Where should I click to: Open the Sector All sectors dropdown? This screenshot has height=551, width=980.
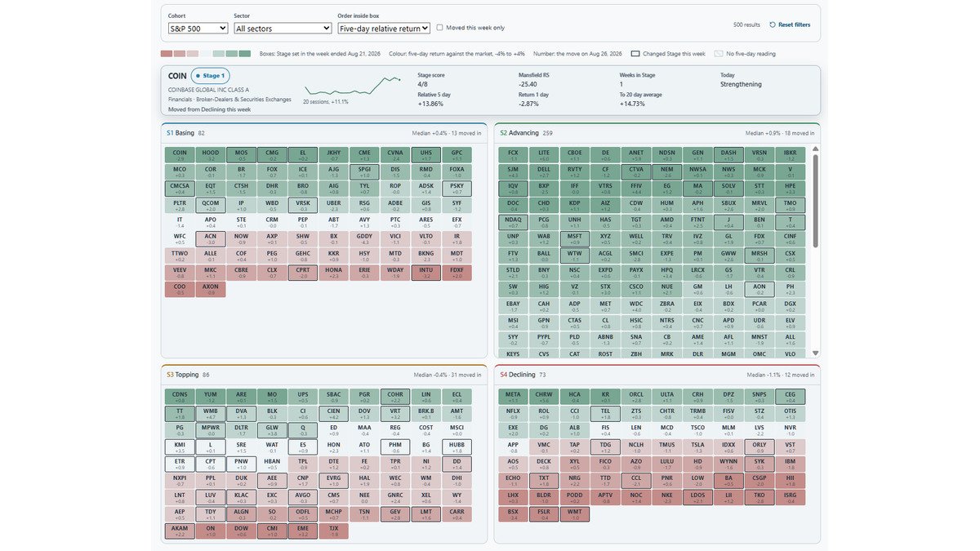283,28
